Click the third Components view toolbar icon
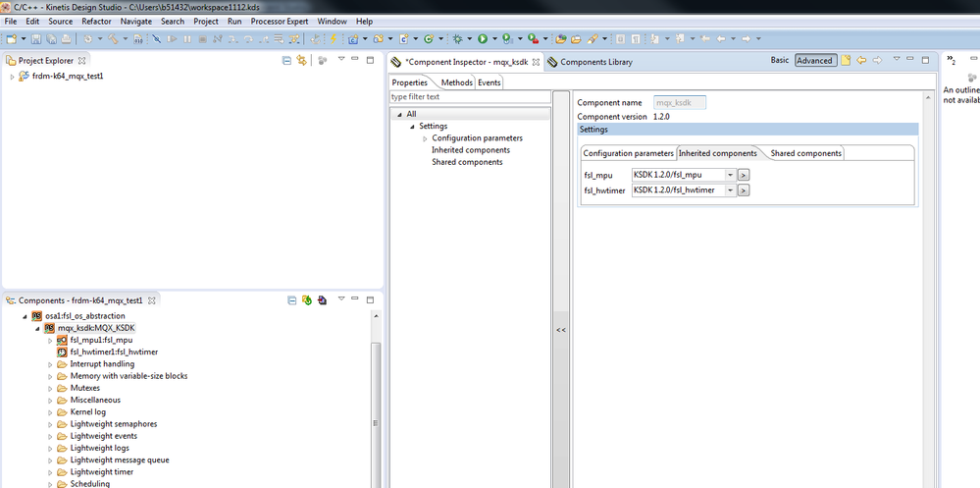The image size is (980, 488). point(322,300)
